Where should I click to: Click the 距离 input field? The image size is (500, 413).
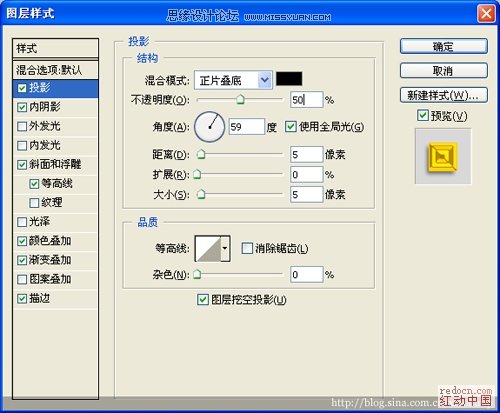(x=306, y=154)
